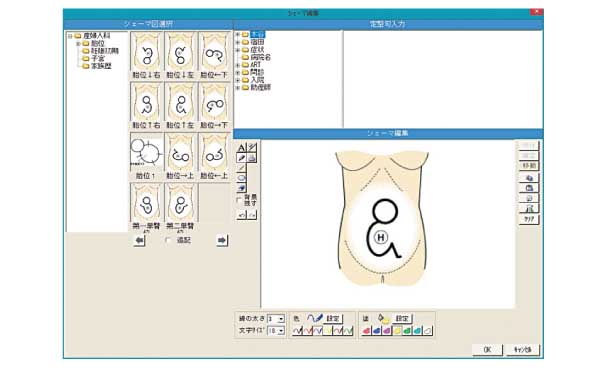This screenshot has height=370, width=600.
Task: Expand the 問診 template folder
Action: [x=238, y=72]
